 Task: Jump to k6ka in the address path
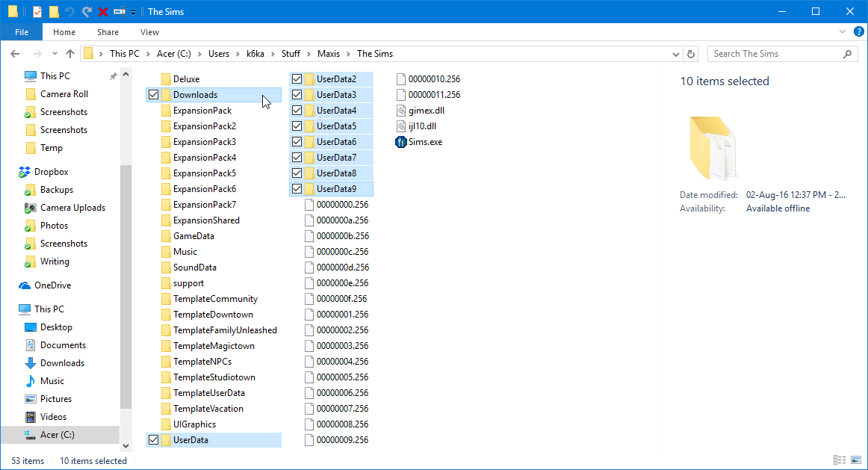coord(255,54)
